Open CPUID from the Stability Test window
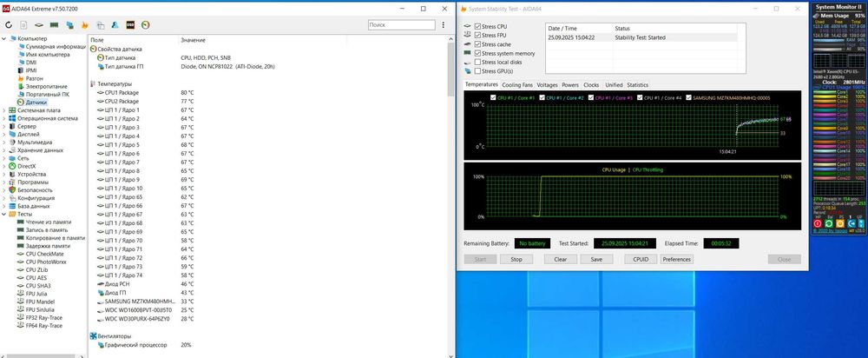Image resolution: width=868 pixels, height=358 pixels. tap(641, 259)
